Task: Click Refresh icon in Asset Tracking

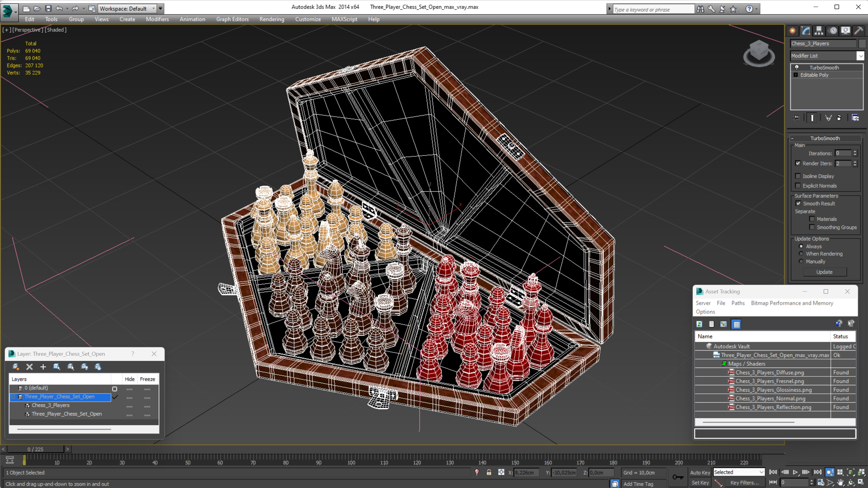Action: point(699,324)
